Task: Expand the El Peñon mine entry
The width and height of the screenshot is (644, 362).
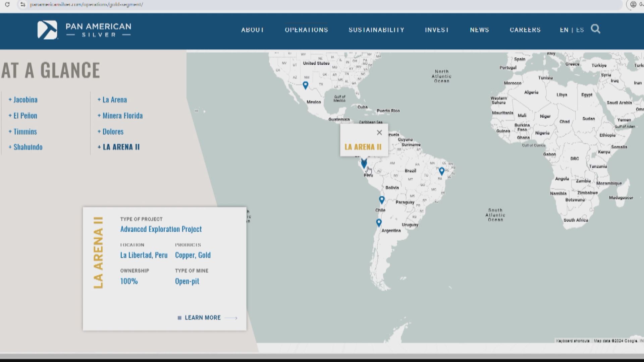Action: 23,116
